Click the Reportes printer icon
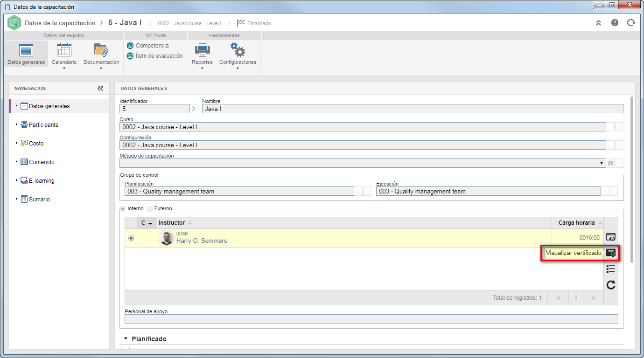The image size is (644, 358). tap(202, 50)
